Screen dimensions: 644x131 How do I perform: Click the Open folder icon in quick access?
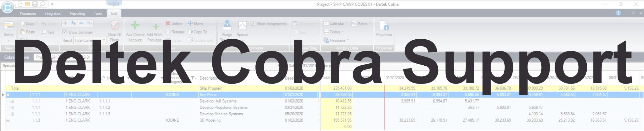(x=27, y=4)
